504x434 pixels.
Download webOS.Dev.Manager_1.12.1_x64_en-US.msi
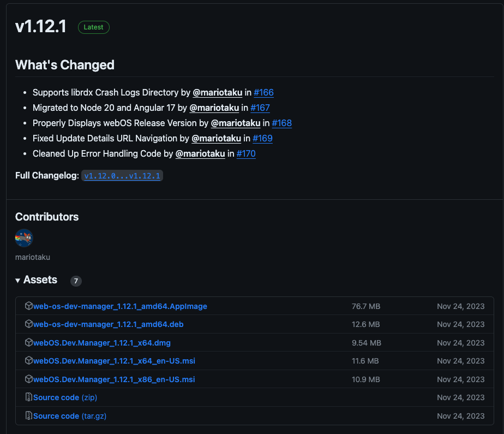coord(114,361)
